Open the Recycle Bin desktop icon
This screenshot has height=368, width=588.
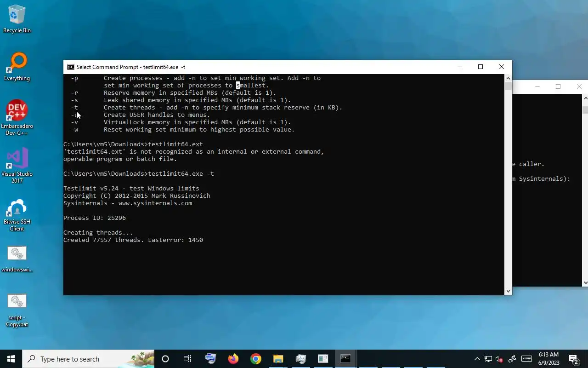(x=17, y=19)
